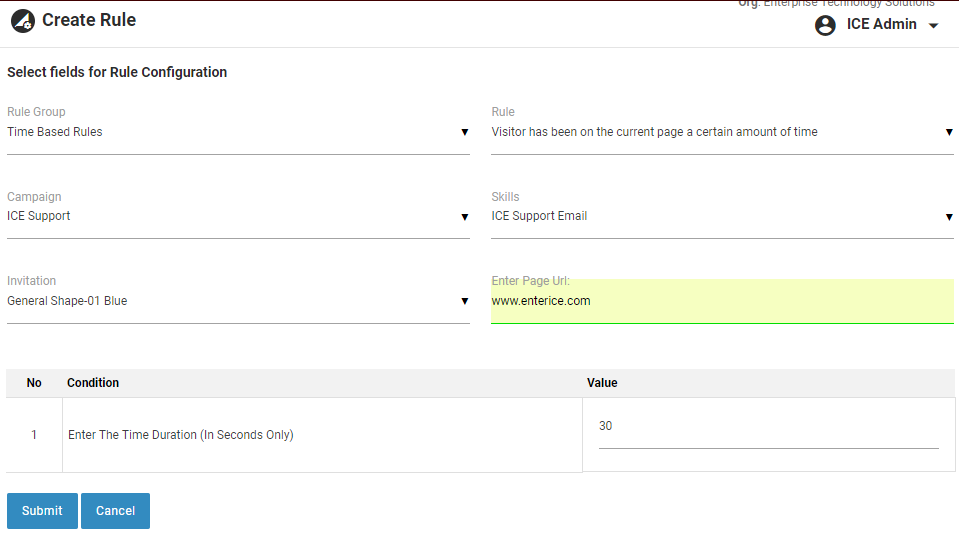
Task: Click the No column header
Action: point(34,383)
